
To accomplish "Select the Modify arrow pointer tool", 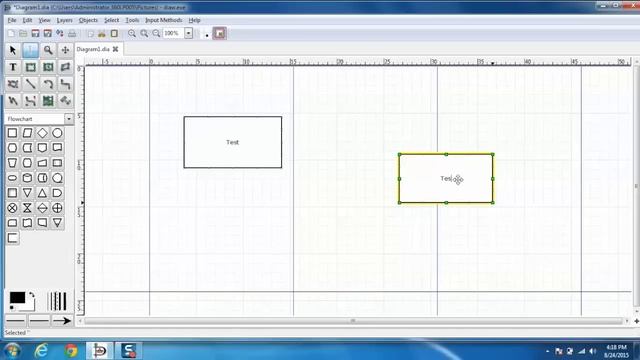I will (x=13, y=50).
